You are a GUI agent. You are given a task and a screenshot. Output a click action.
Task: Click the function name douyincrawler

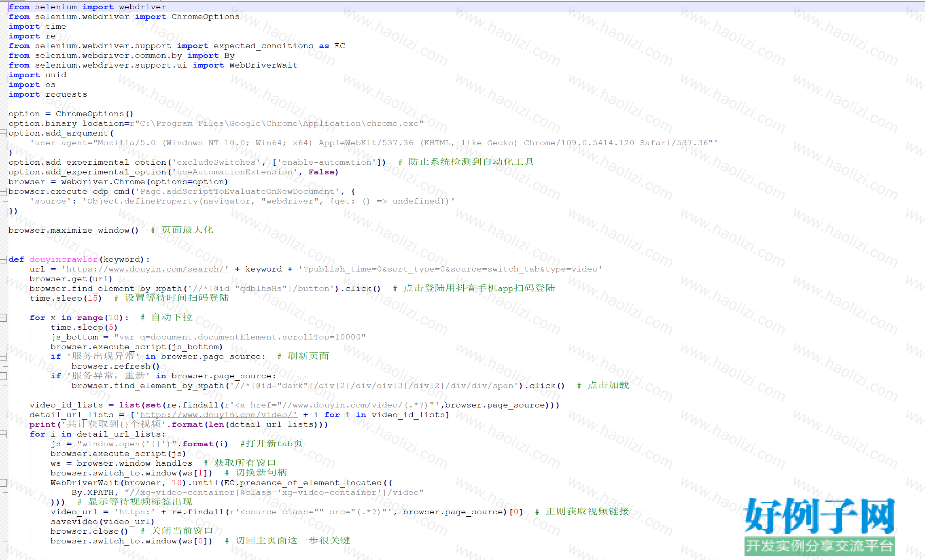[x=64, y=259]
